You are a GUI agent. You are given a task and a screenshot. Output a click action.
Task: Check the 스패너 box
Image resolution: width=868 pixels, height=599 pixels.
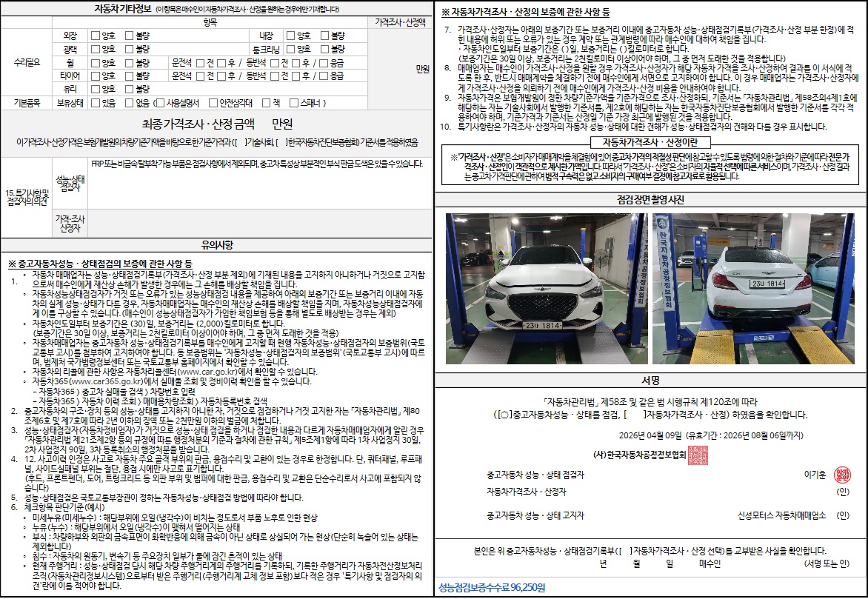[x=294, y=103]
